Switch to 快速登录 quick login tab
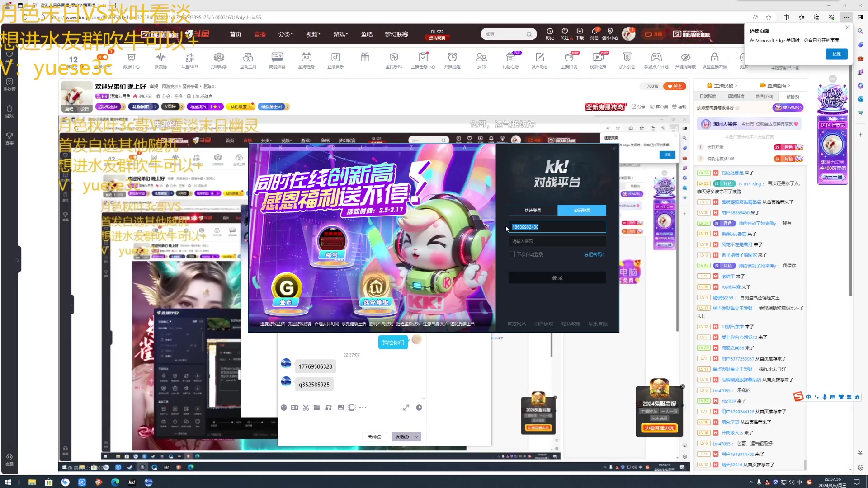Image resolution: width=868 pixels, height=488 pixels. pyautogui.click(x=533, y=210)
